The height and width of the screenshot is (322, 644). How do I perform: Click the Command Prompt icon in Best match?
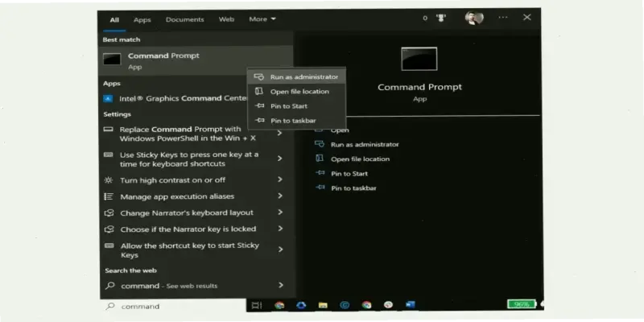tap(113, 60)
